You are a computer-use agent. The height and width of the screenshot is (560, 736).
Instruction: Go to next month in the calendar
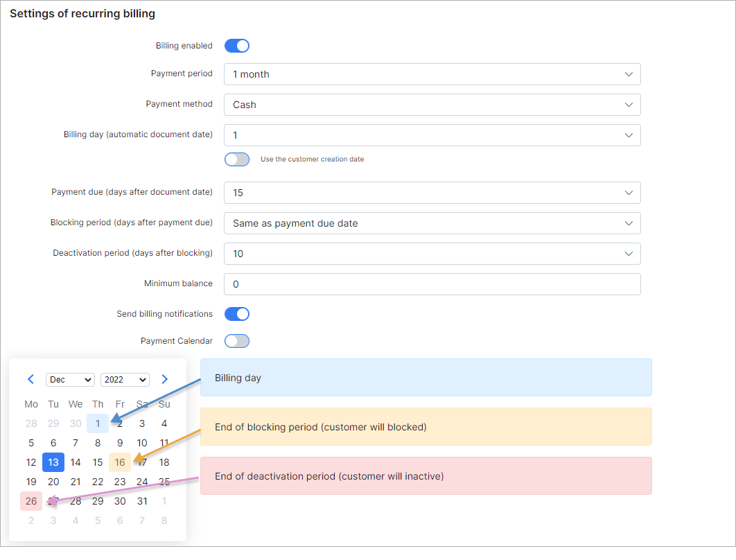point(164,379)
